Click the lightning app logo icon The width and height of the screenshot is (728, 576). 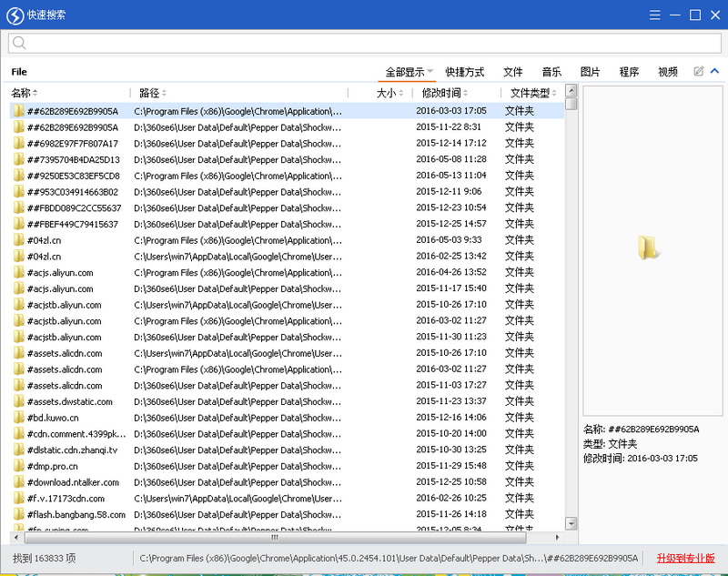pyautogui.click(x=14, y=15)
